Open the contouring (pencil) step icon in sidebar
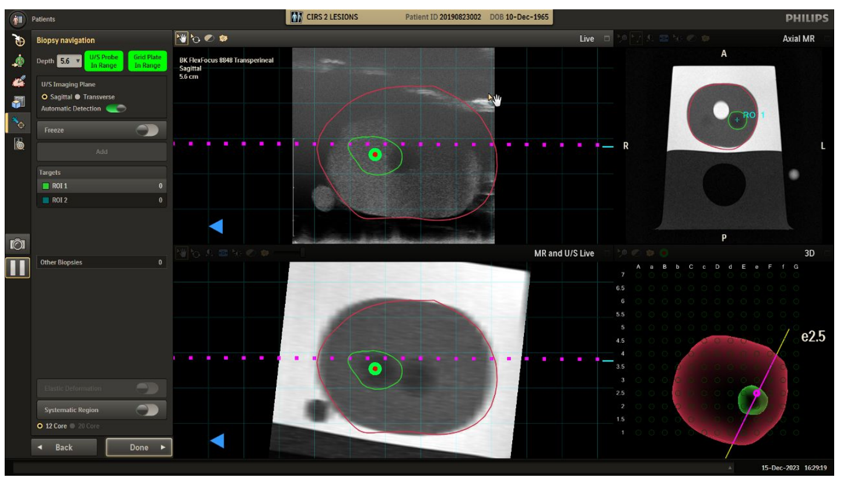The height and width of the screenshot is (481, 868). [19, 82]
